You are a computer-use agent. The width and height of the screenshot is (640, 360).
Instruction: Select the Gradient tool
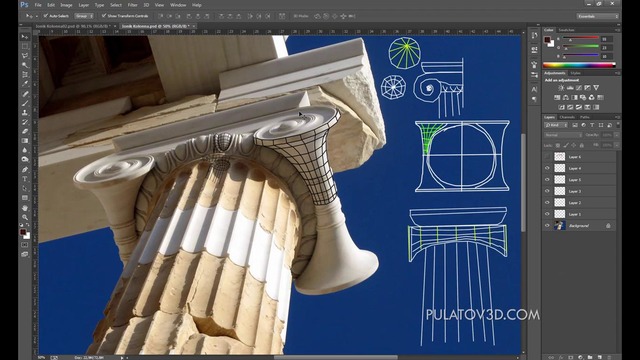tap(25, 140)
